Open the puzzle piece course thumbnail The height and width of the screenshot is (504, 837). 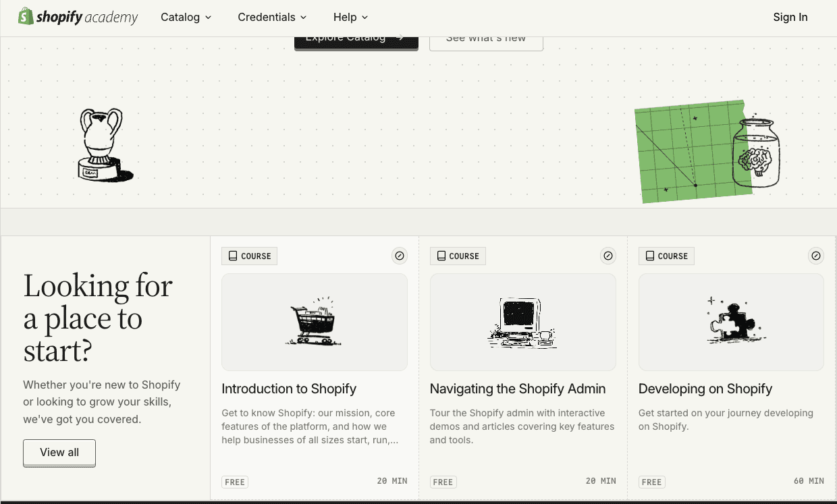tap(731, 322)
